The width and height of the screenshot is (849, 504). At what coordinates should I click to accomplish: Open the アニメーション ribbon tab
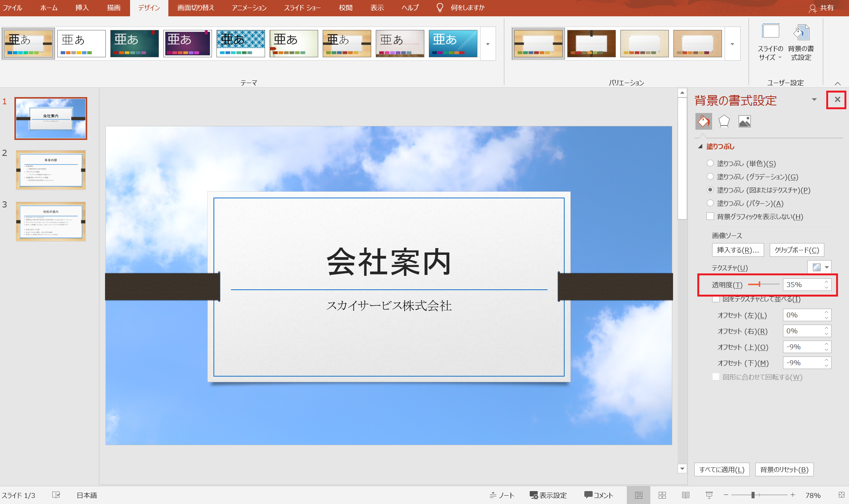(248, 8)
